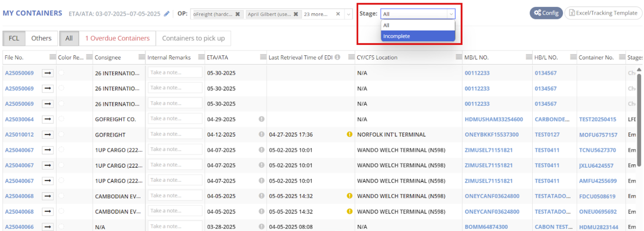Toggle color circle in GOFREIGHT CO. row
The height and width of the screenshot is (231, 644).
pos(61,119)
